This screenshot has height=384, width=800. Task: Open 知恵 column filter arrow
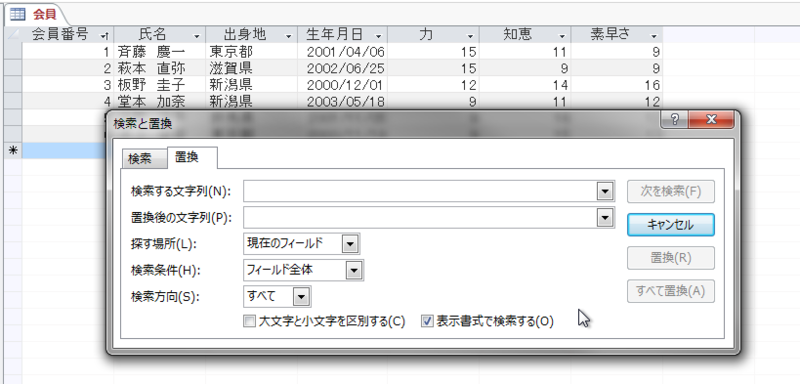point(562,36)
